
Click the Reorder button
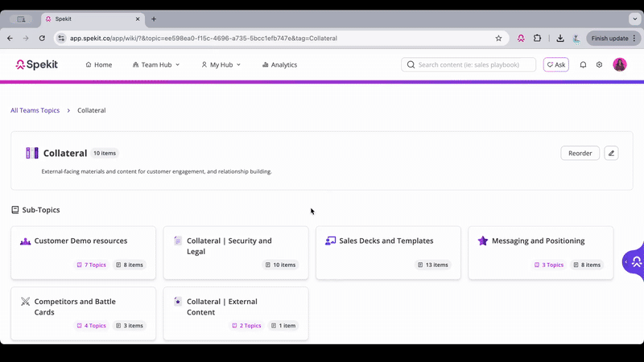[580, 153]
